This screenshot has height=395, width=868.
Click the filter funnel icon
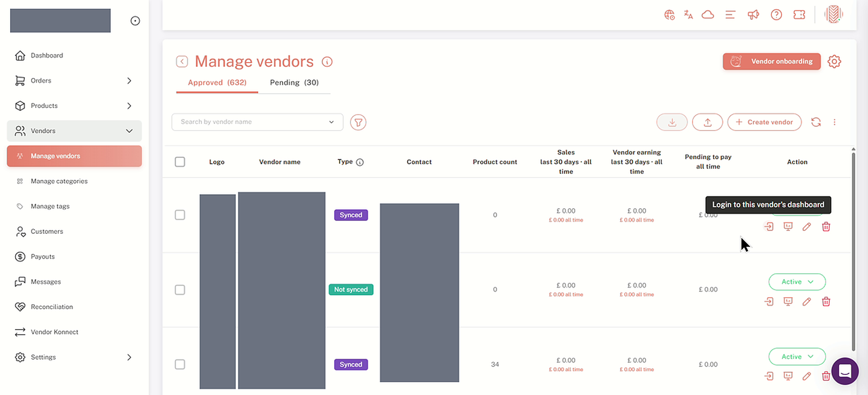tap(358, 122)
